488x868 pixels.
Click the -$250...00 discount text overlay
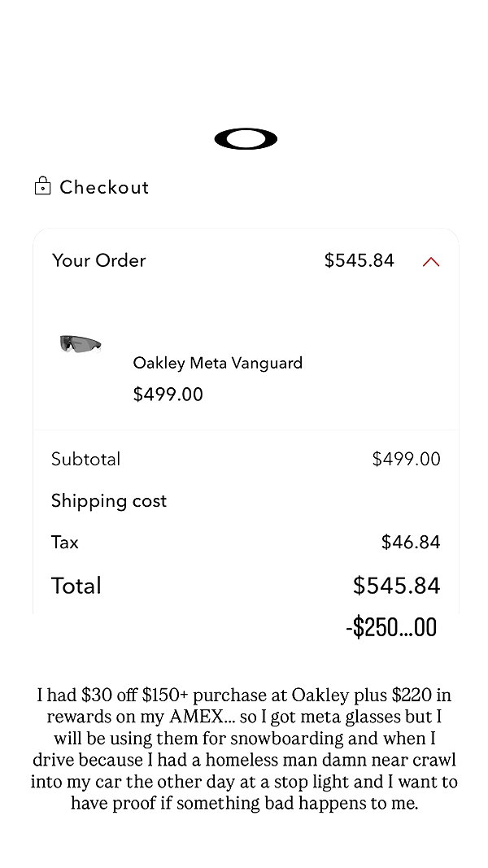click(392, 627)
